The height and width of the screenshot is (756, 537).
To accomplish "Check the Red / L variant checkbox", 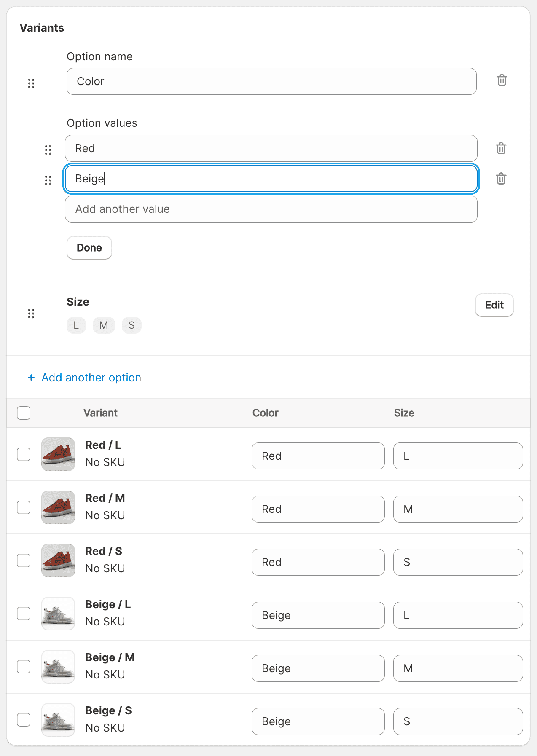I will (x=24, y=454).
